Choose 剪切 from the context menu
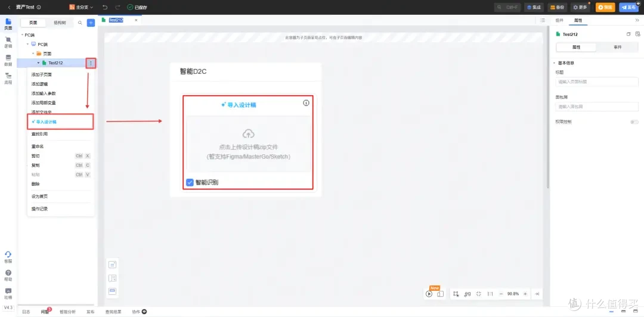This screenshot has width=644, height=317. tap(35, 156)
